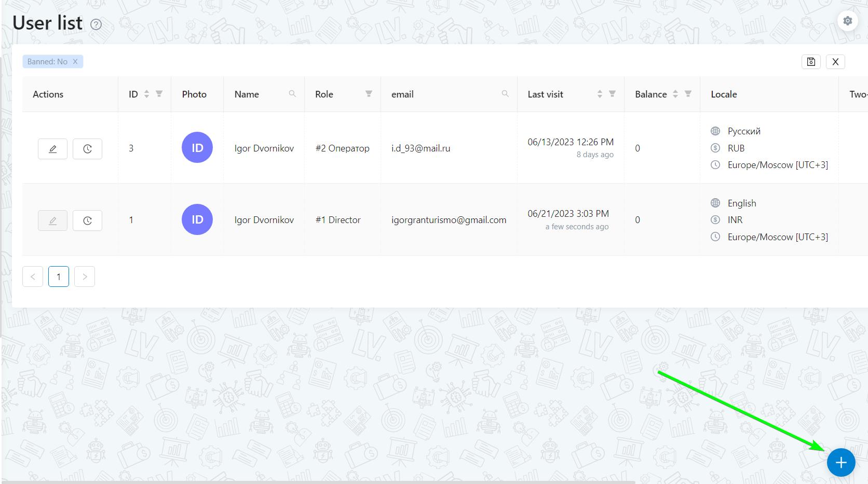Remove the Banned: No filter chip
Image resolution: width=868 pixels, height=484 pixels.
coord(74,61)
